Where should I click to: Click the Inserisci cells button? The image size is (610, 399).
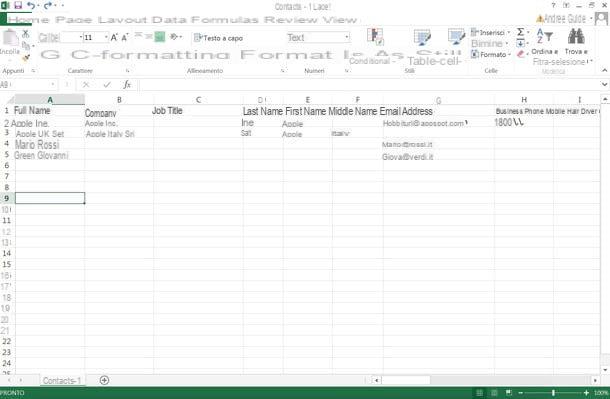tap(491, 33)
